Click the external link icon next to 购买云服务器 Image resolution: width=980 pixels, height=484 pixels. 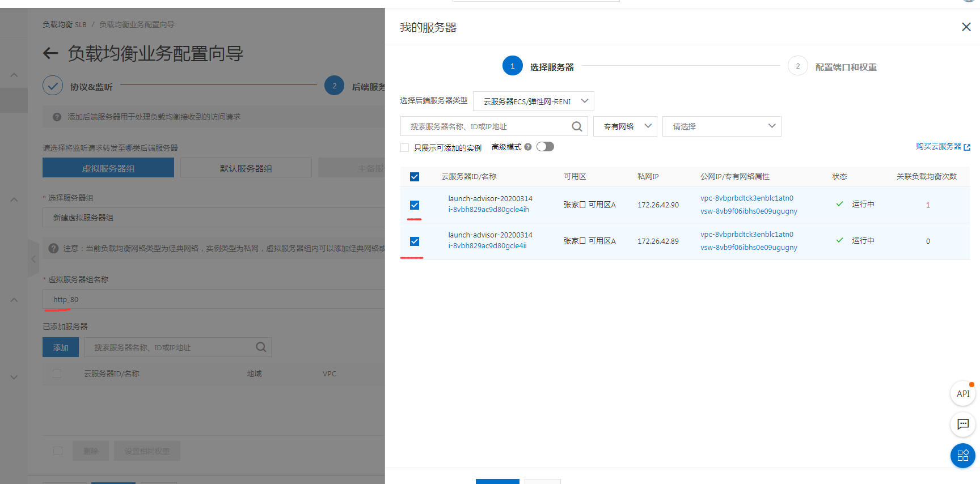pyautogui.click(x=967, y=147)
